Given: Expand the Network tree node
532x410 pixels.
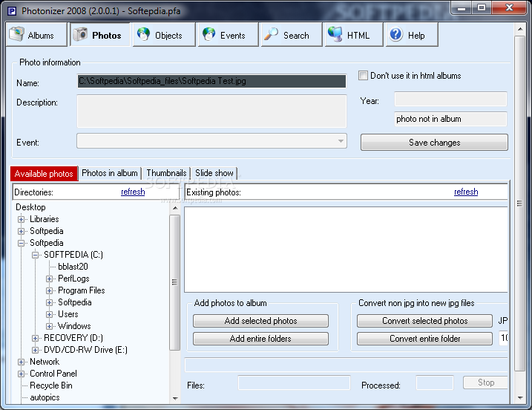Looking at the screenshot, I should 21,362.
